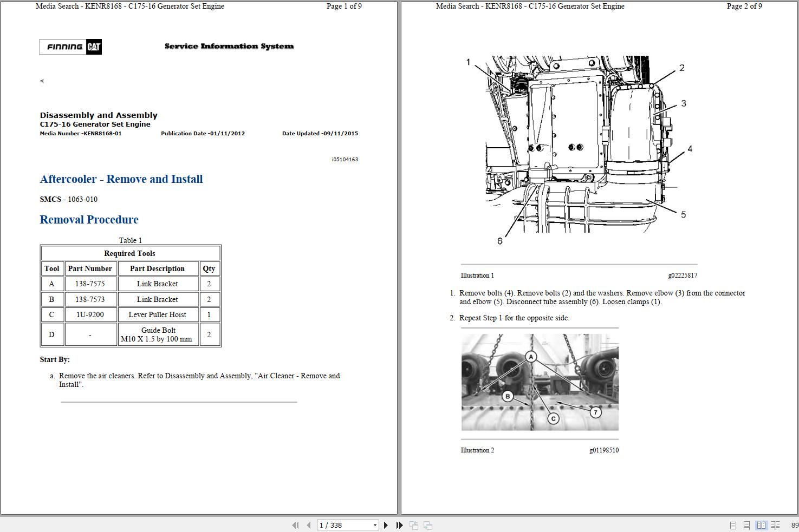
Task: Click the Guide Bolt description cell
Action: click(x=158, y=334)
